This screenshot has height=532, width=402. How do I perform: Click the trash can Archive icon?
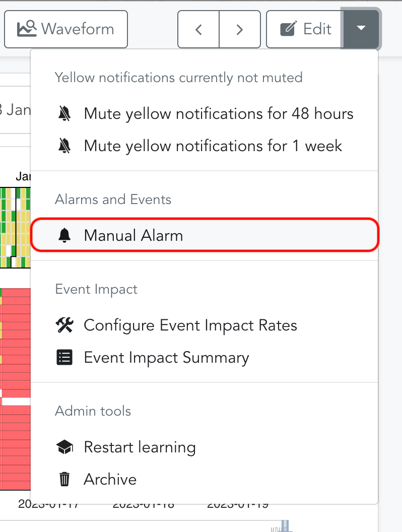[64, 479]
